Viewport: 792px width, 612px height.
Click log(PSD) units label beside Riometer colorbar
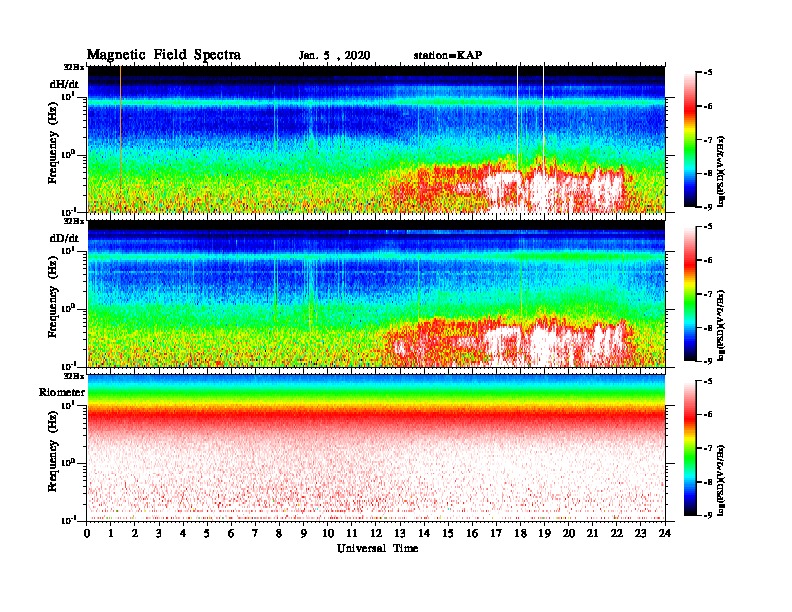coord(721,479)
